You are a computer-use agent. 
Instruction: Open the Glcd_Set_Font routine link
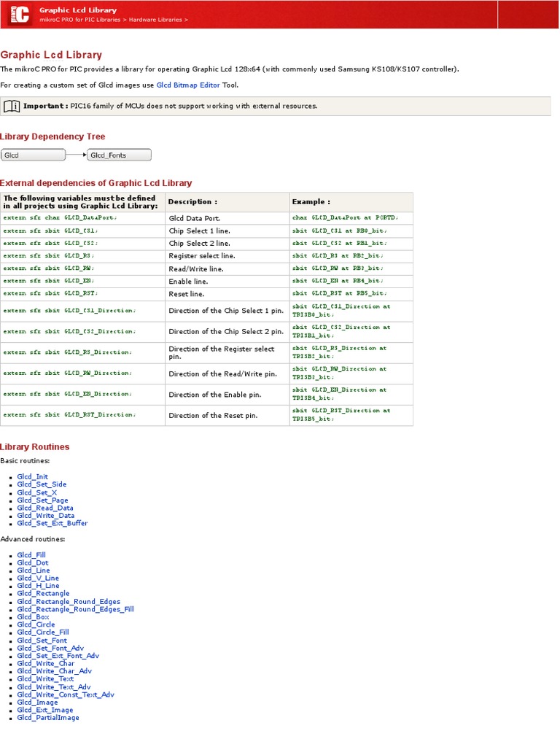(42, 640)
